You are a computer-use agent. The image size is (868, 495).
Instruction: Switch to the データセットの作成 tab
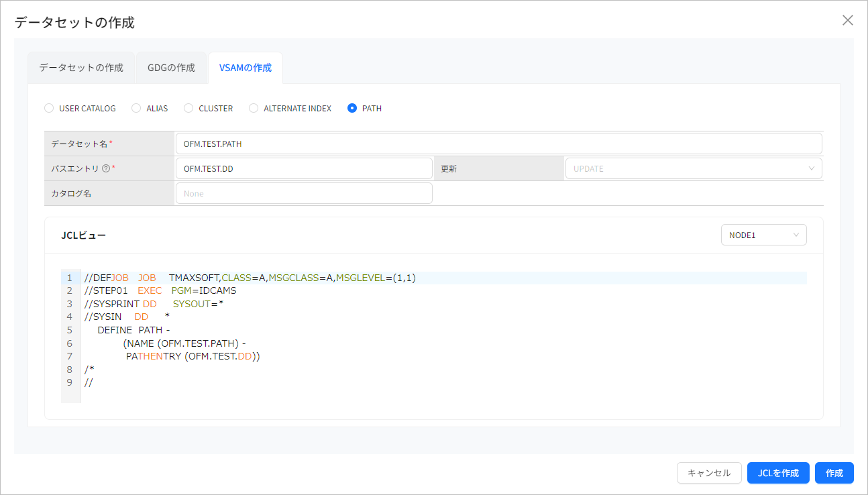[80, 67]
